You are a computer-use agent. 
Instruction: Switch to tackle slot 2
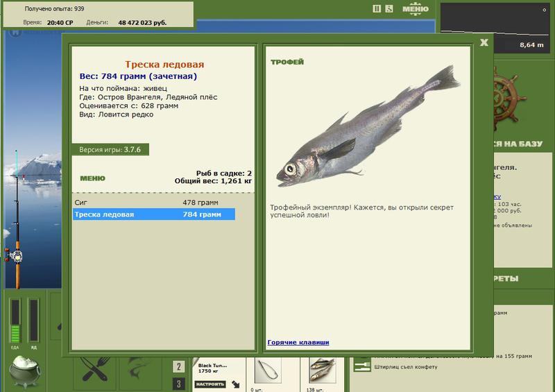pos(179,366)
